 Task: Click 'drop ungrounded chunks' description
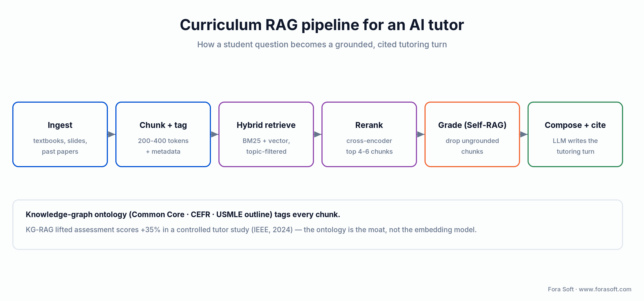(472, 146)
